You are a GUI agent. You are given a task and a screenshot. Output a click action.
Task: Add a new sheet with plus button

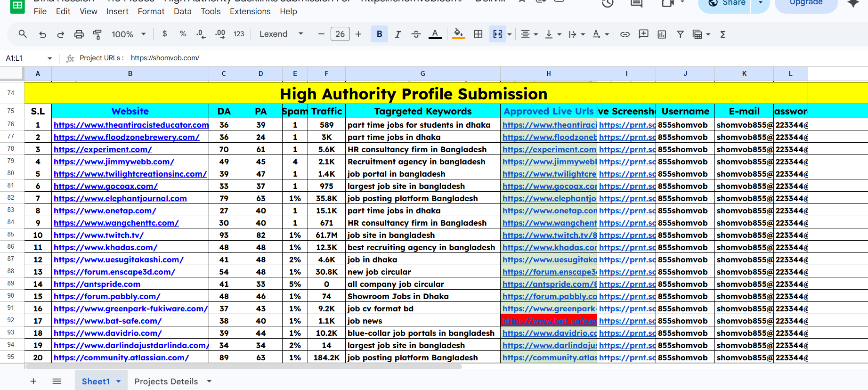[x=33, y=381]
